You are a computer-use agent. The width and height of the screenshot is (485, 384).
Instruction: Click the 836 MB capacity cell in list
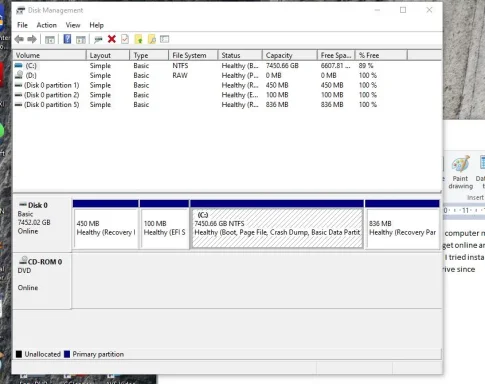tap(277, 104)
